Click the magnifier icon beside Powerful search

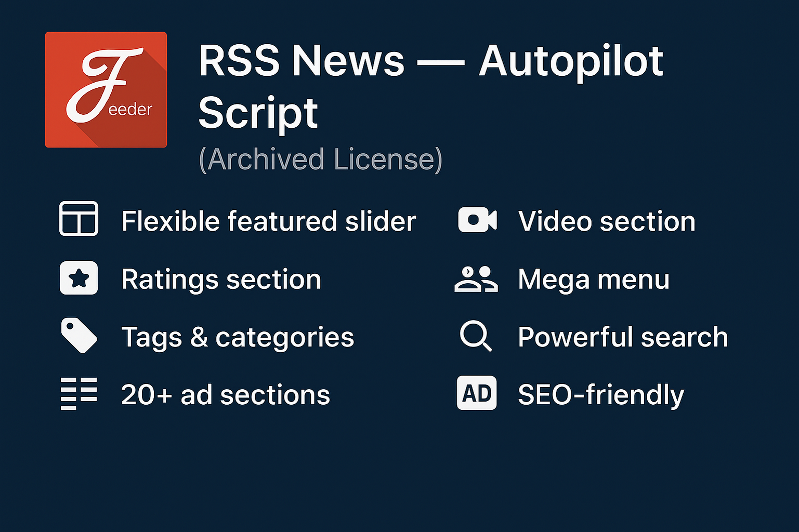click(476, 336)
